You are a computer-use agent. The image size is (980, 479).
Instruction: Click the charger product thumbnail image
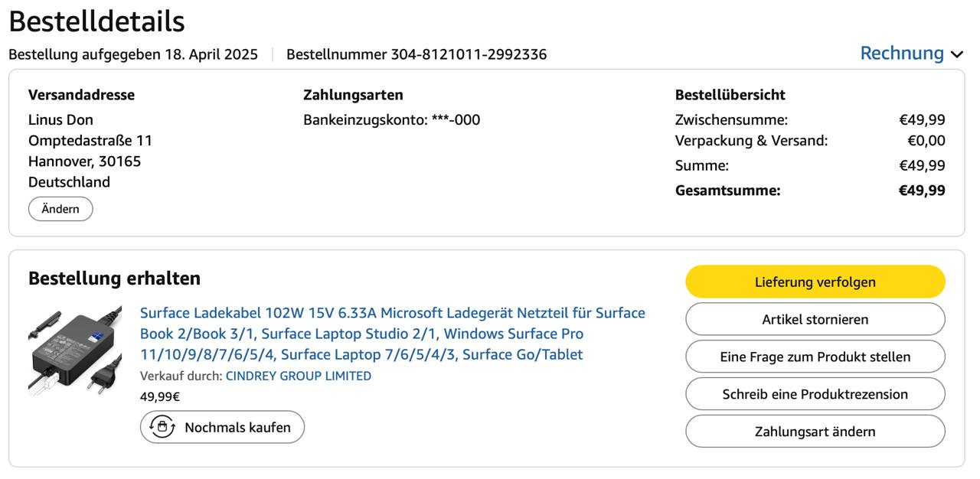75,350
